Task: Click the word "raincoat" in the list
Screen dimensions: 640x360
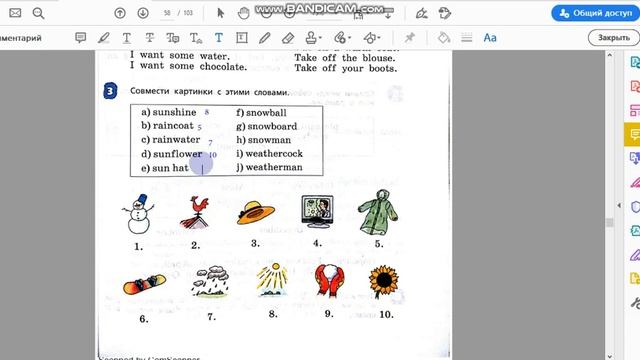Action: 173,126
